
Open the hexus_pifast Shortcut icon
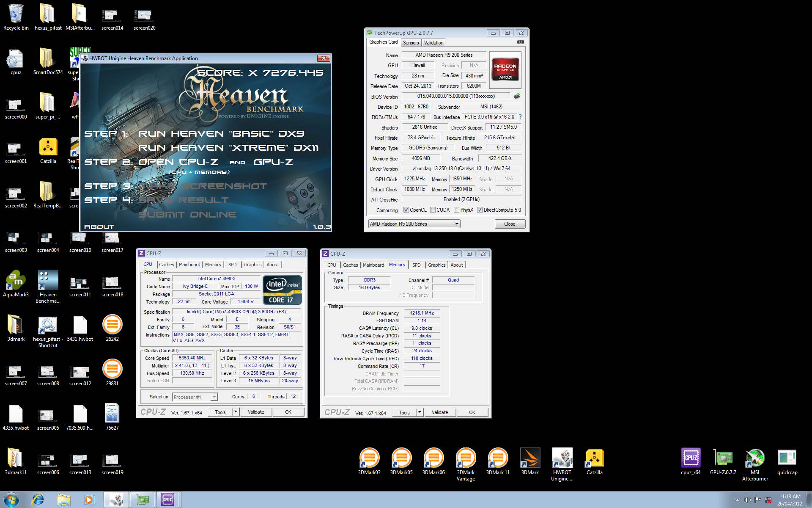coord(48,331)
